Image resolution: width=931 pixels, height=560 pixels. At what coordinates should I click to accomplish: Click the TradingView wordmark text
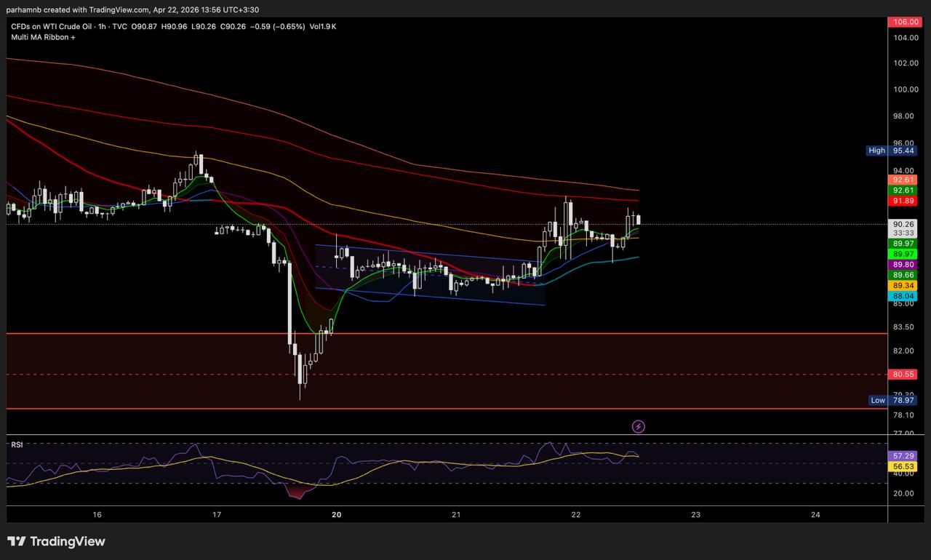click(x=67, y=541)
